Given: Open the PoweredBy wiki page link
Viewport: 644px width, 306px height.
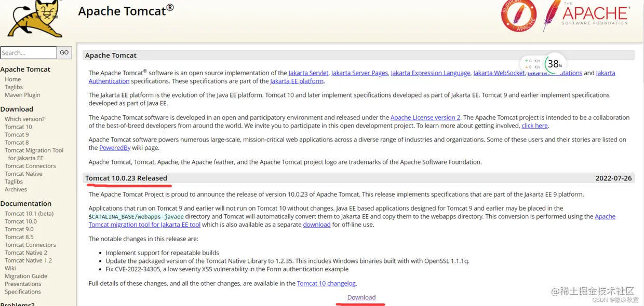Looking at the screenshot, I should [115, 148].
